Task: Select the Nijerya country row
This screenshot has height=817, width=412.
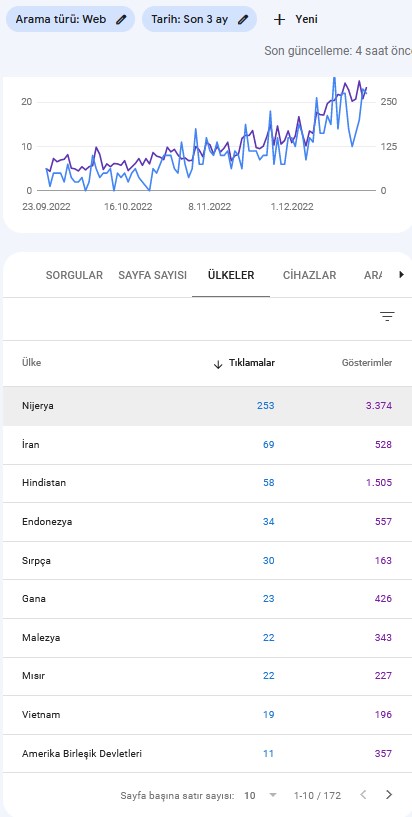Action: [207, 406]
